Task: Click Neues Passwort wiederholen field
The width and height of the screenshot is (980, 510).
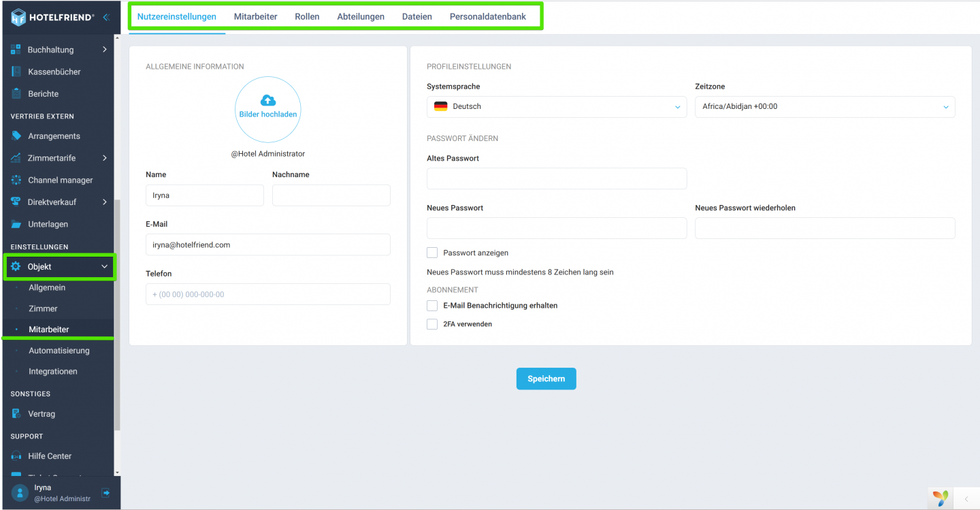Action: pos(825,228)
